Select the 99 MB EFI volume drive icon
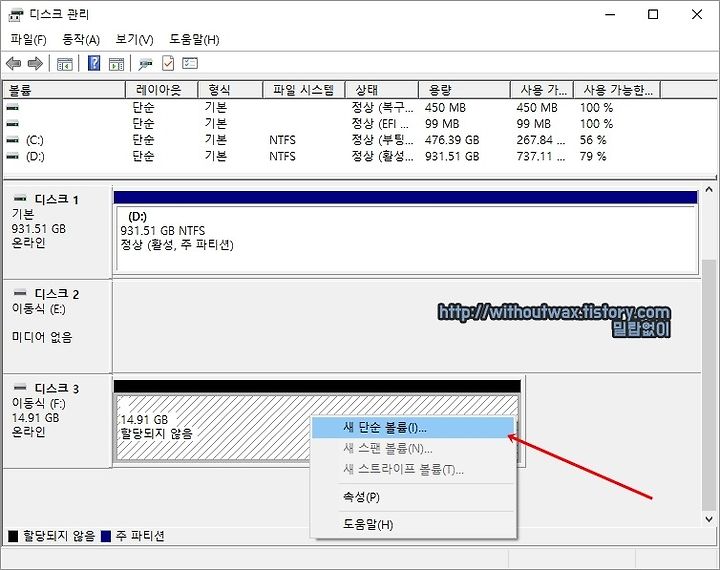This screenshot has height=570, width=720. click(13, 124)
